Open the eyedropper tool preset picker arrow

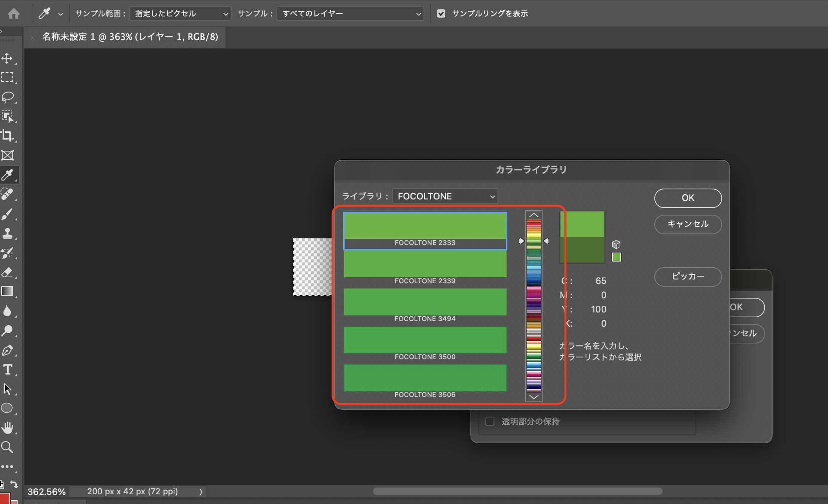tap(60, 14)
